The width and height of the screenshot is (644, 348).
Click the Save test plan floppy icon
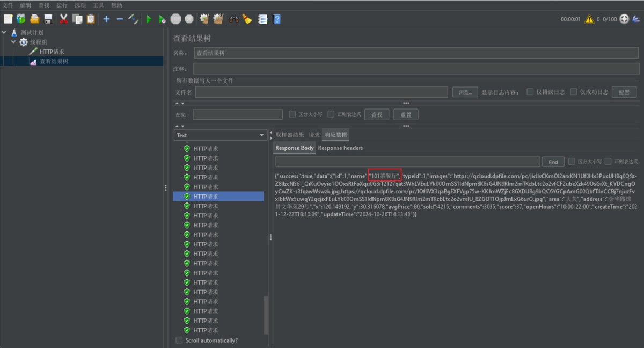point(48,19)
